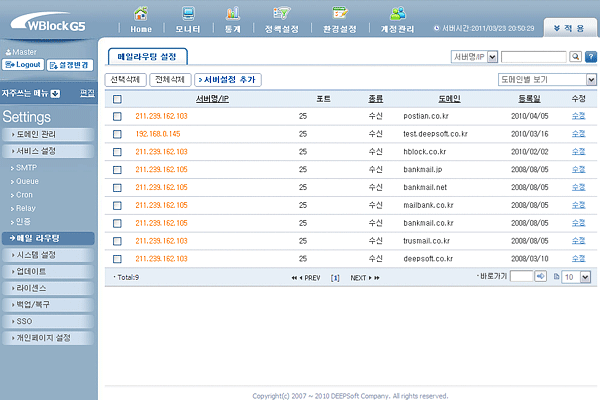Open the SSO sidebar item
Image resolution: width=600 pixels, height=400 pixels.
coord(48,322)
